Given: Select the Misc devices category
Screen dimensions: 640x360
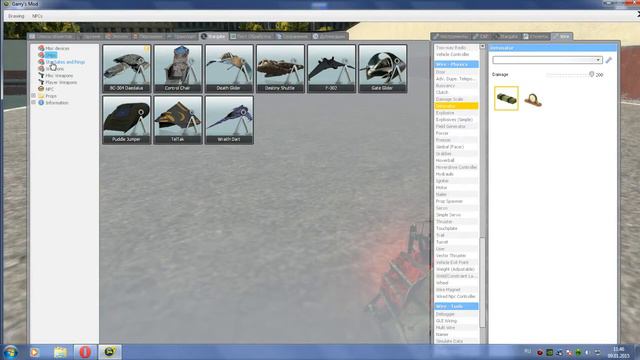Looking at the screenshot, I should 57,48.
